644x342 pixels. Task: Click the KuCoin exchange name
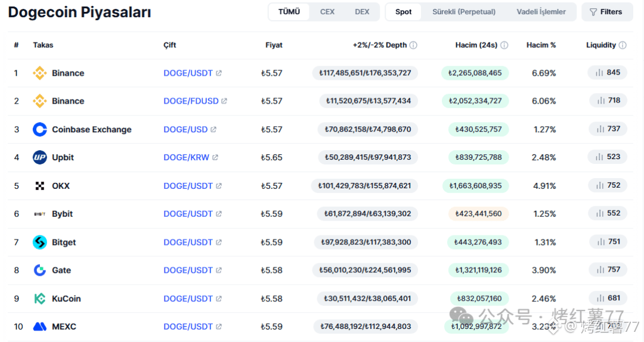click(x=66, y=299)
